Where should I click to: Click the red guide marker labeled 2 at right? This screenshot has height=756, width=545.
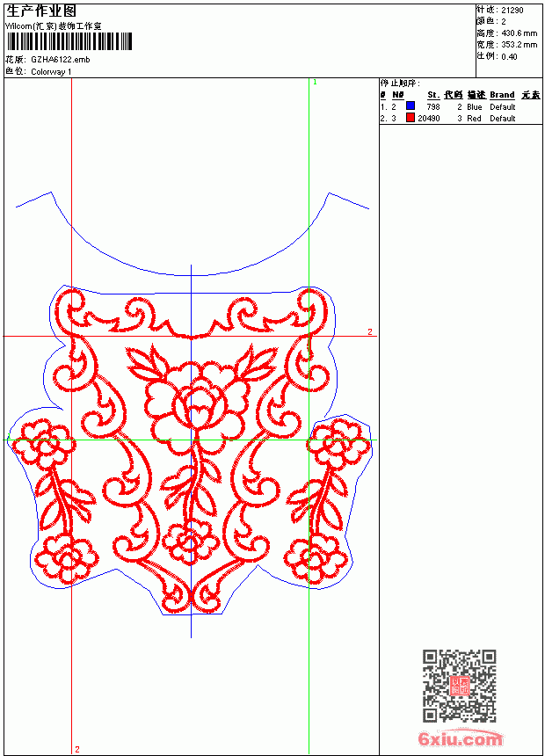pos(370,331)
